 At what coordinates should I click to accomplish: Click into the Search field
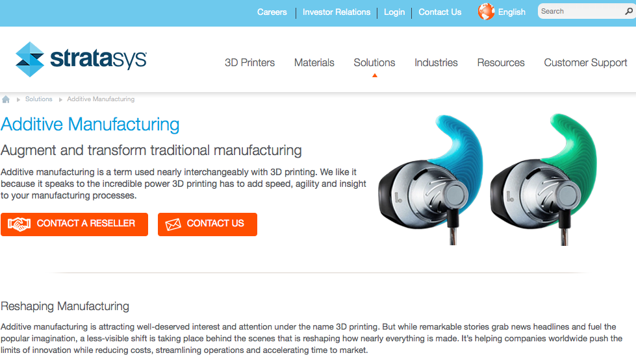(x=581, y=11)
